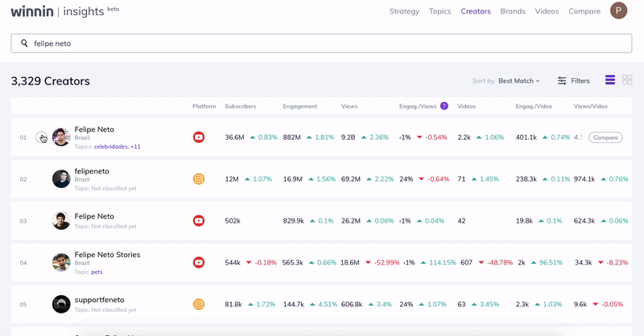The width and height of the screenshot is (644, 336).
Task: Show Engag./Views help tooltip icon
Action: (444, 106)
